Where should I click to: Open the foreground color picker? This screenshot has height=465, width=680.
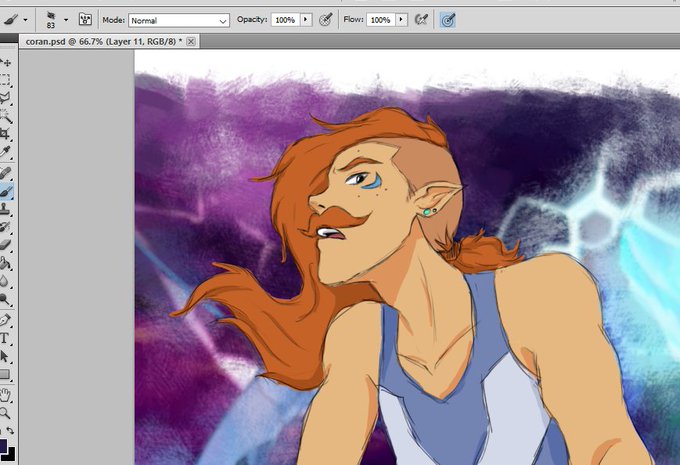(x=3, y=445)
